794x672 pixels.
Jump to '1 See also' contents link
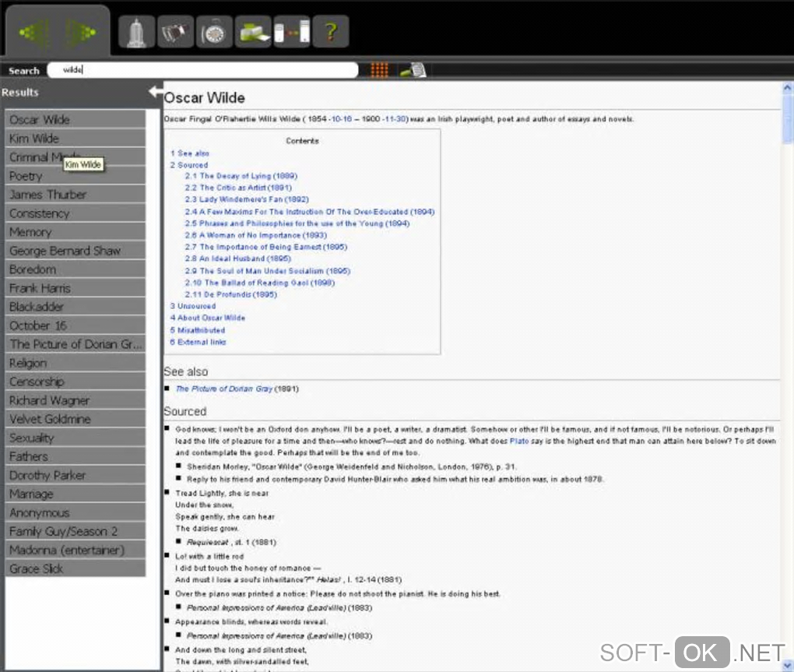click(x=190, y=153)
